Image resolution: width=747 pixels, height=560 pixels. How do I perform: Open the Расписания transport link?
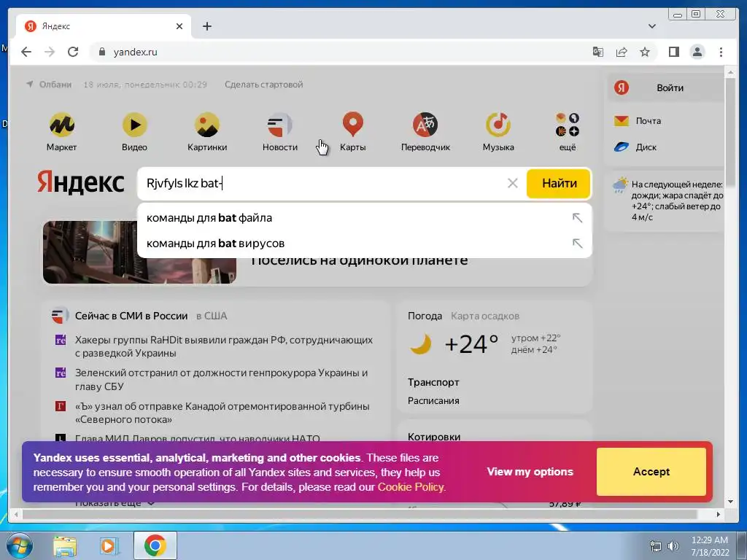(433, 400)
